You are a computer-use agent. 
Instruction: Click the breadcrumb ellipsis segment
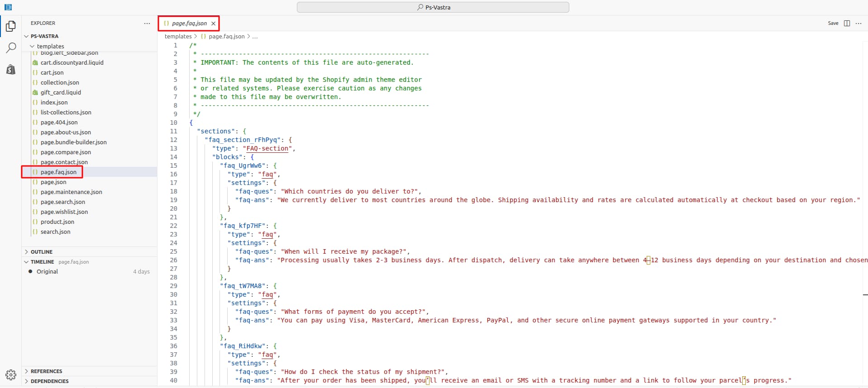[255, 36]
